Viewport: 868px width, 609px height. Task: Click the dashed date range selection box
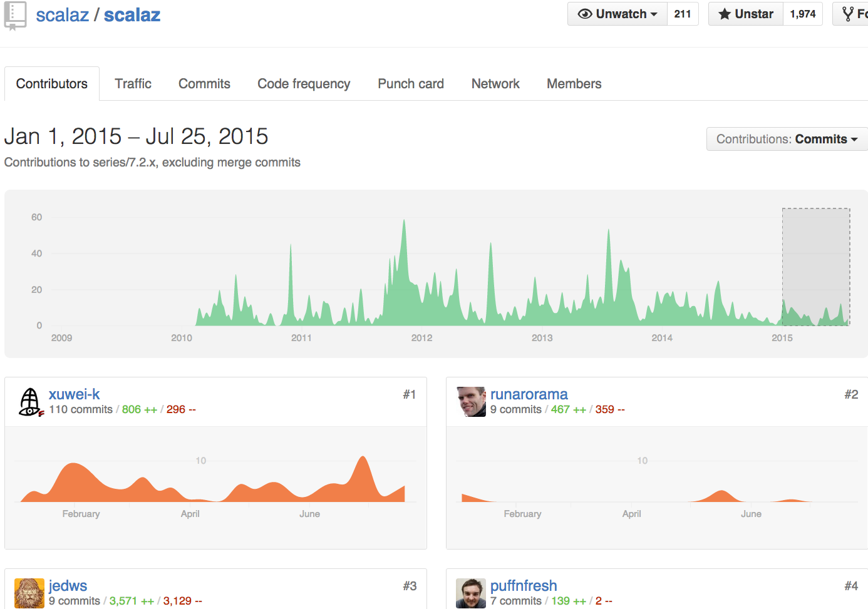pyautogui.click(x=816, y=267)
